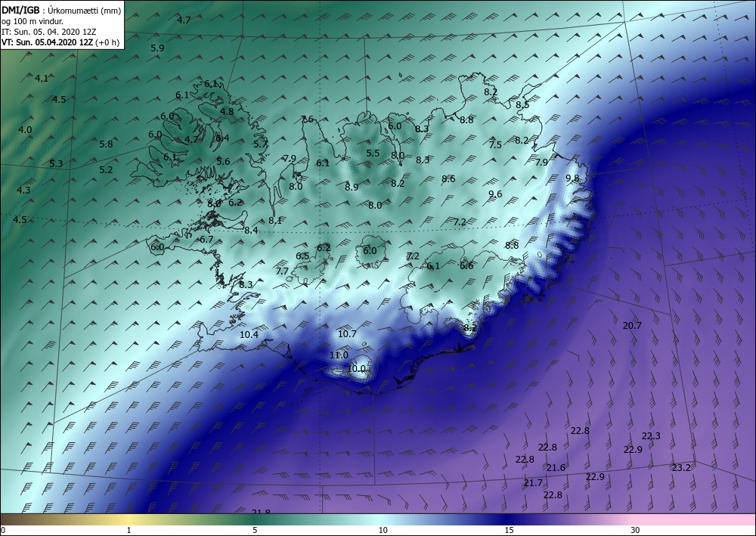Select the '7.7' value label

(282, 271)
